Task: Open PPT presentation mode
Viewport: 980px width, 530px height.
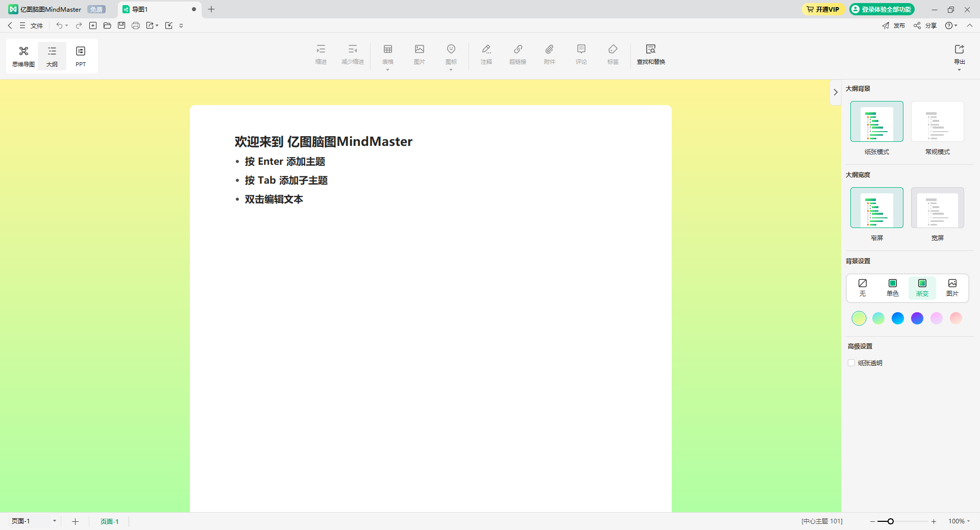Action: coord(81,56)
